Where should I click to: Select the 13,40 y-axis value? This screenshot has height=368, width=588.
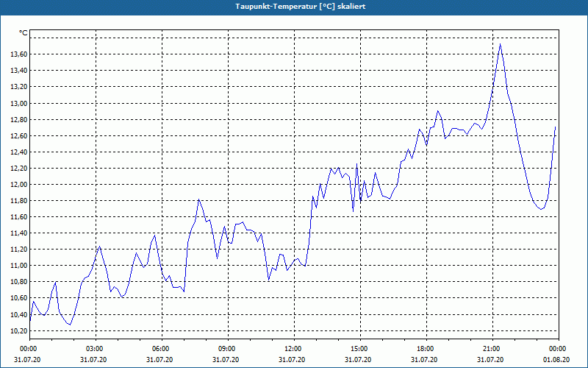coord(20,71)
